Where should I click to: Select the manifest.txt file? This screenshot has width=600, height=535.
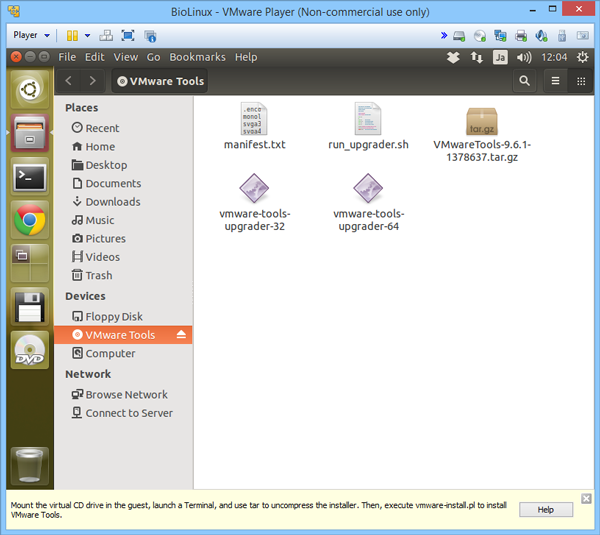[x=254, y=126]
